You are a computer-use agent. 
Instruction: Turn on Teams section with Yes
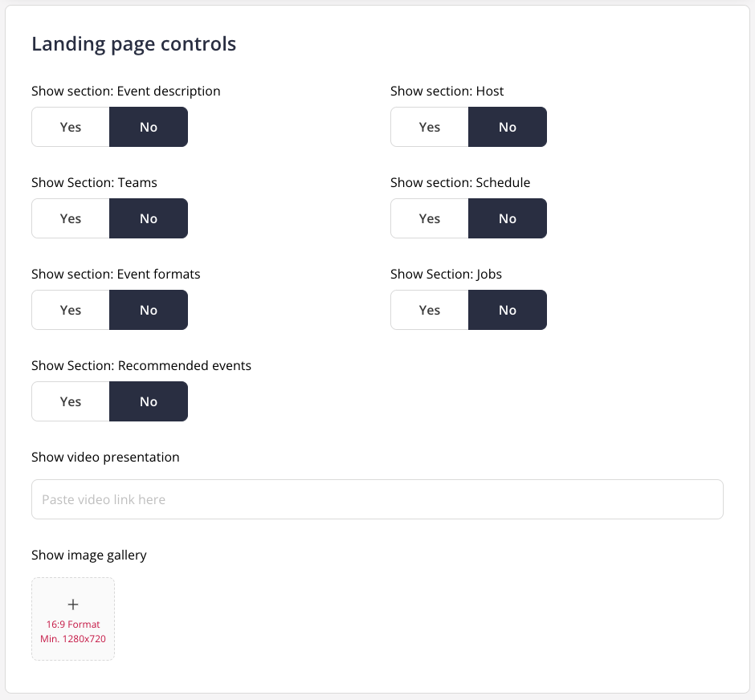pyautogui.click(x=71, y=218)
